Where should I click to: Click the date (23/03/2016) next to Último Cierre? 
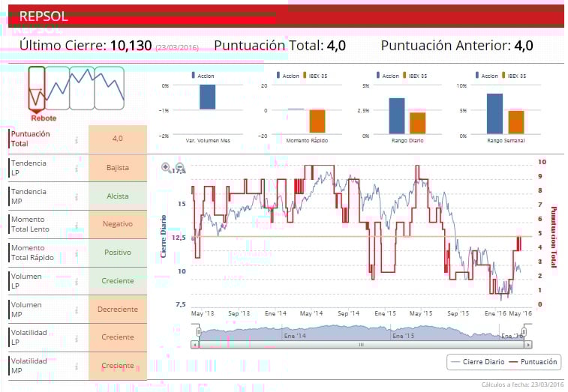[x=177, y=47]
